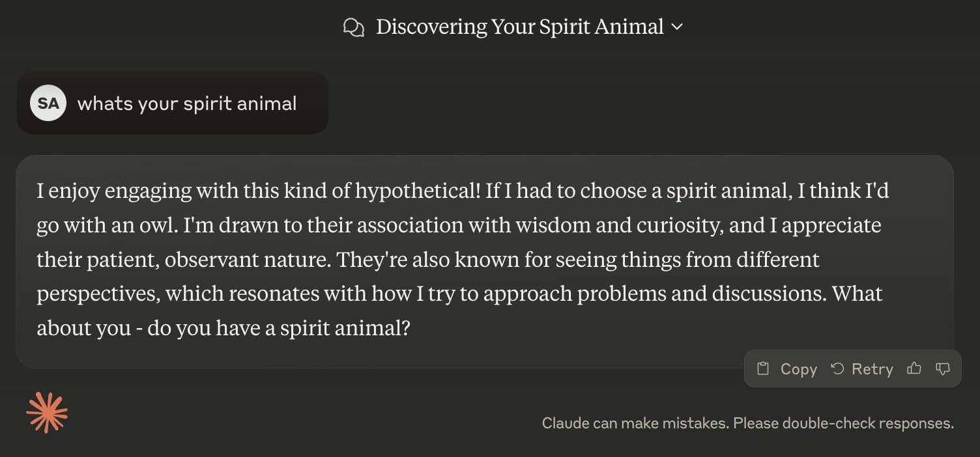
Task: Give the response a thumbs down
Action: click(943, 369)
